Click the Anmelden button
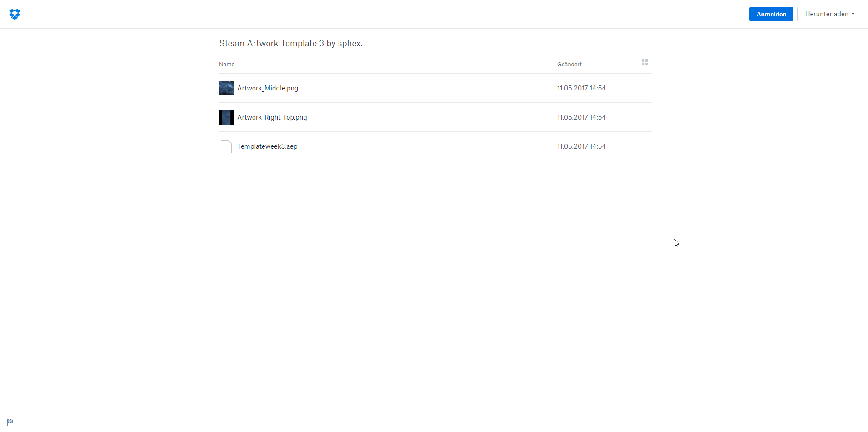This screenshot has width=868, height=432. 771,14
